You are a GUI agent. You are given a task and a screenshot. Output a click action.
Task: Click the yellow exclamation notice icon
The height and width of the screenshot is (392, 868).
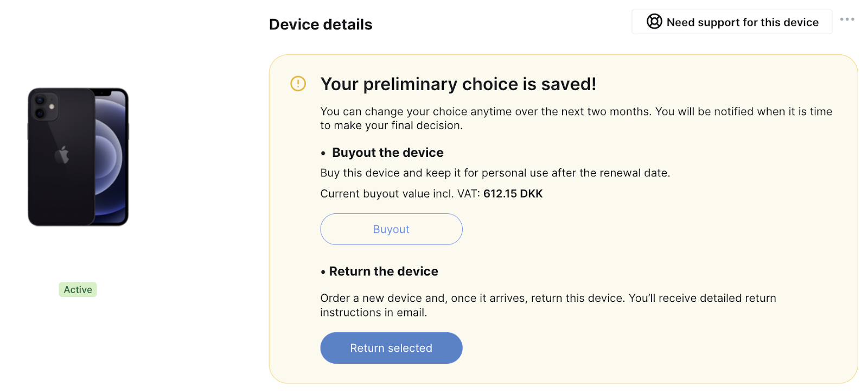(298, 84)
